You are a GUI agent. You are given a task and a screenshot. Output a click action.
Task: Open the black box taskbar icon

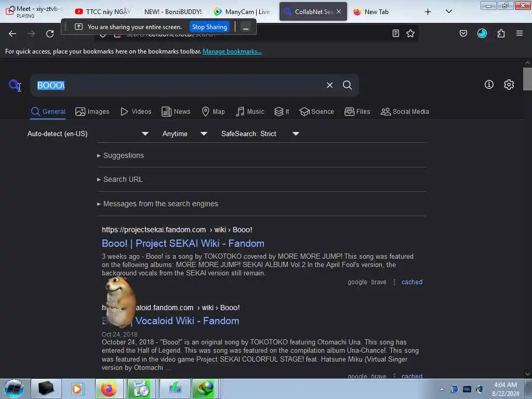(x=46, y=389)
